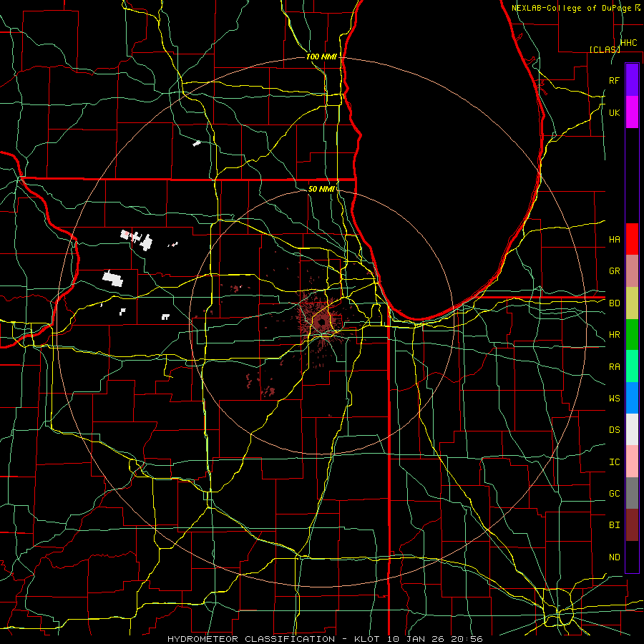Click the 'BD' legend label
Image resolution: width=644 pixels, height=644 pixels.
614,303
